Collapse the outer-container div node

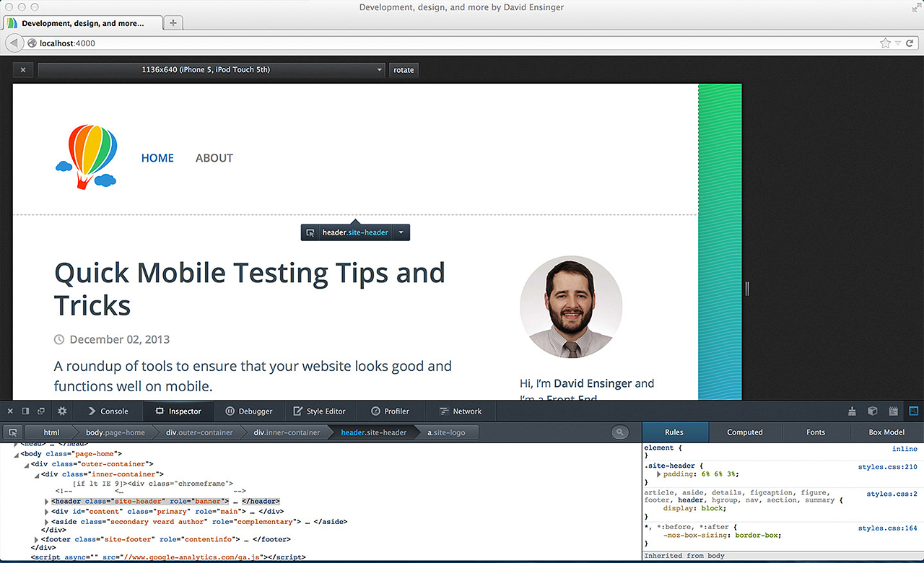(x=27, y=465)
